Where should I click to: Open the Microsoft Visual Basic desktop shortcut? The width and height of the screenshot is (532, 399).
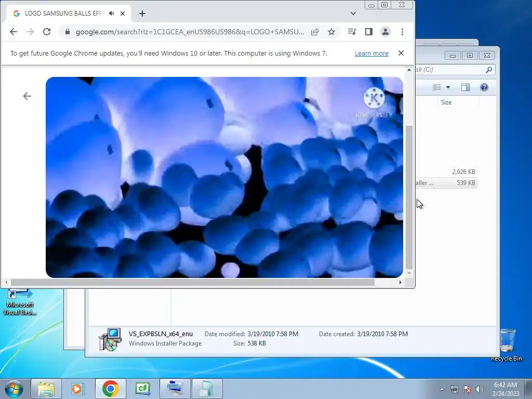20,302
